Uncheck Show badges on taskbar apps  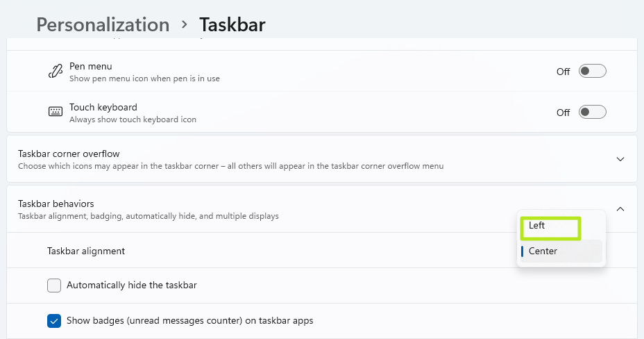coord(54,321)
